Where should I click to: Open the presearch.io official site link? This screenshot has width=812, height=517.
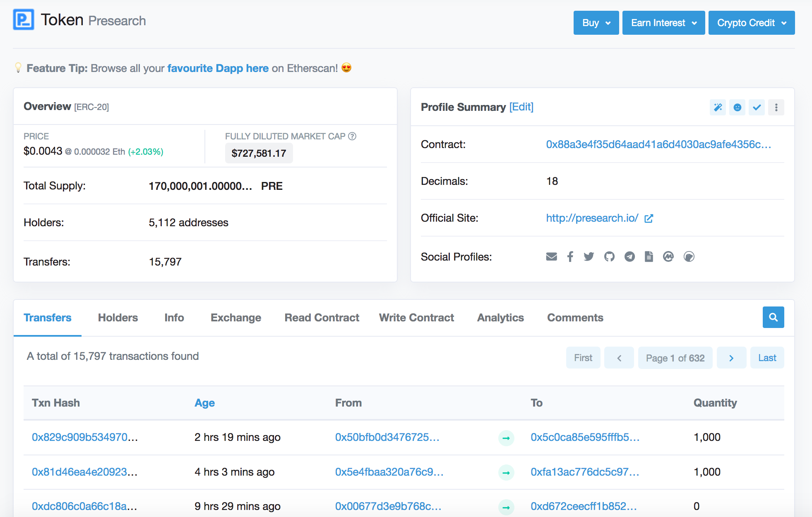[x=592, y=218]
